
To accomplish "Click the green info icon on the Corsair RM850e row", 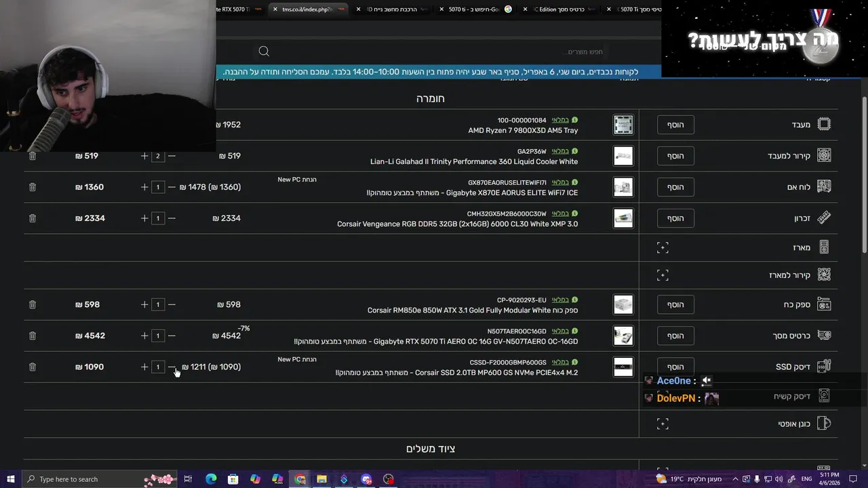I will [574, 300].
